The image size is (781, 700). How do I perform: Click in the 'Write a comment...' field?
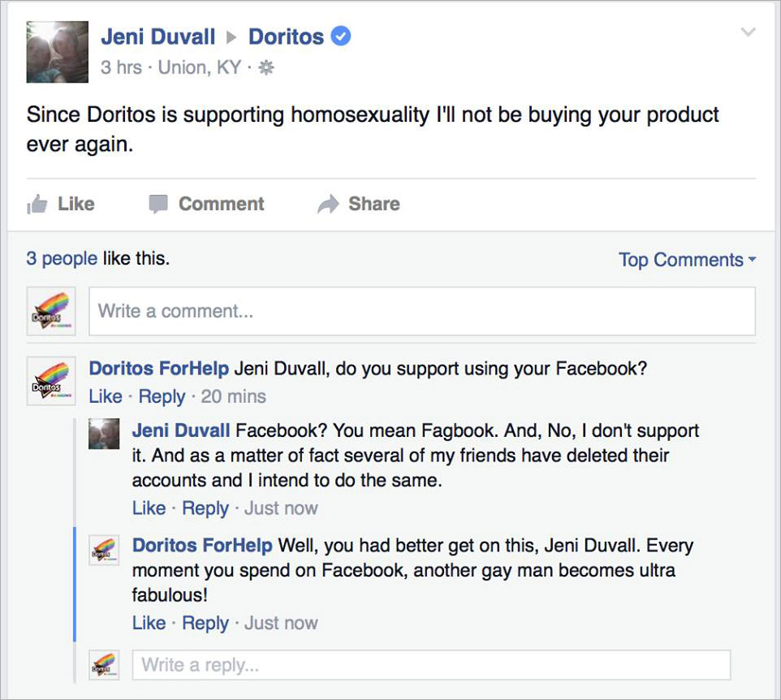tap(422, 311)
